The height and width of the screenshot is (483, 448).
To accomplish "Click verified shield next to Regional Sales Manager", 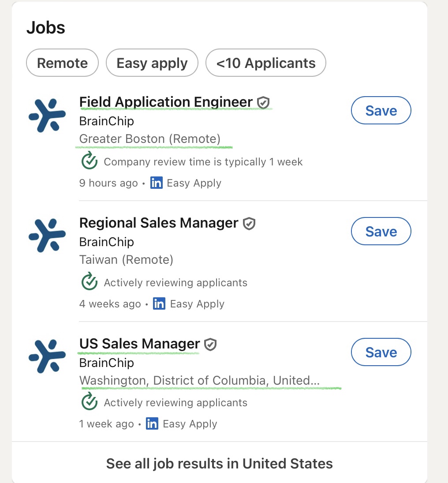I will tap(249, 223).
